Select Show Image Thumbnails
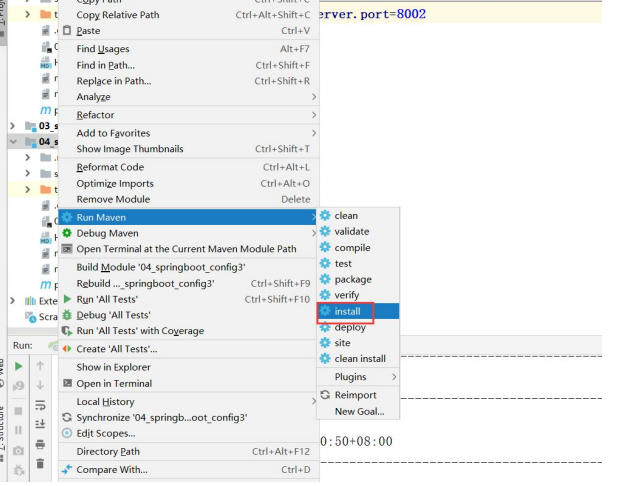Viewport: 634px width, 486px height. [x=188, y=149]
